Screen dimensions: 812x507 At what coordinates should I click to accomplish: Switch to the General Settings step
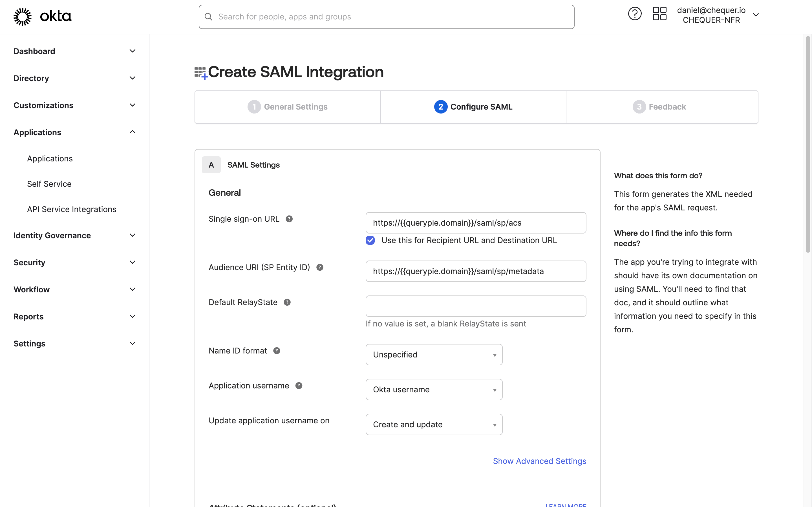(x=287, y=107)
